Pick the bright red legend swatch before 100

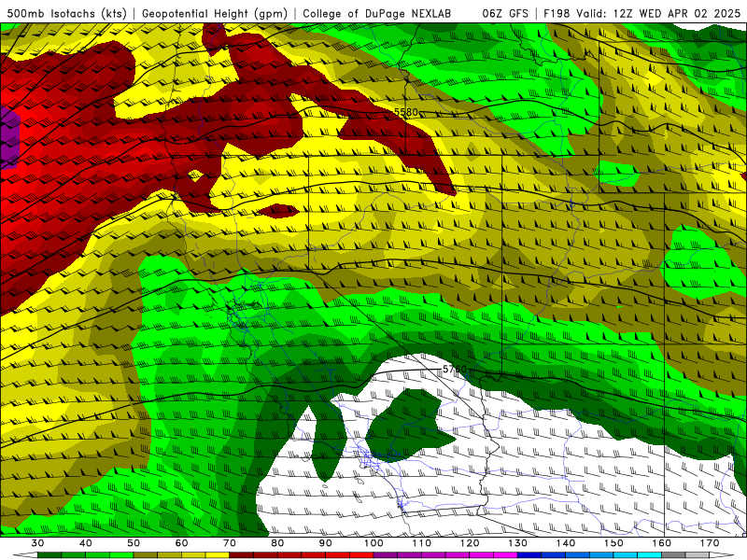tap(361, 555)
